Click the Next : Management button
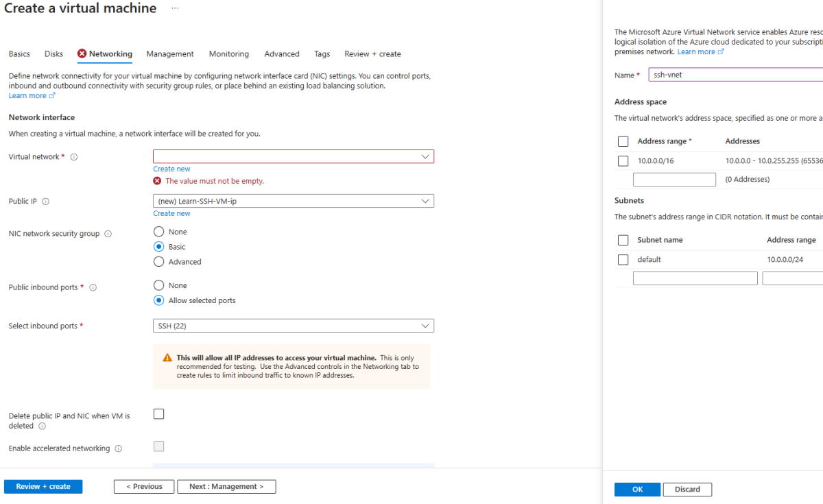The width and height of the screenshot is (823, 504). point(226,486)
